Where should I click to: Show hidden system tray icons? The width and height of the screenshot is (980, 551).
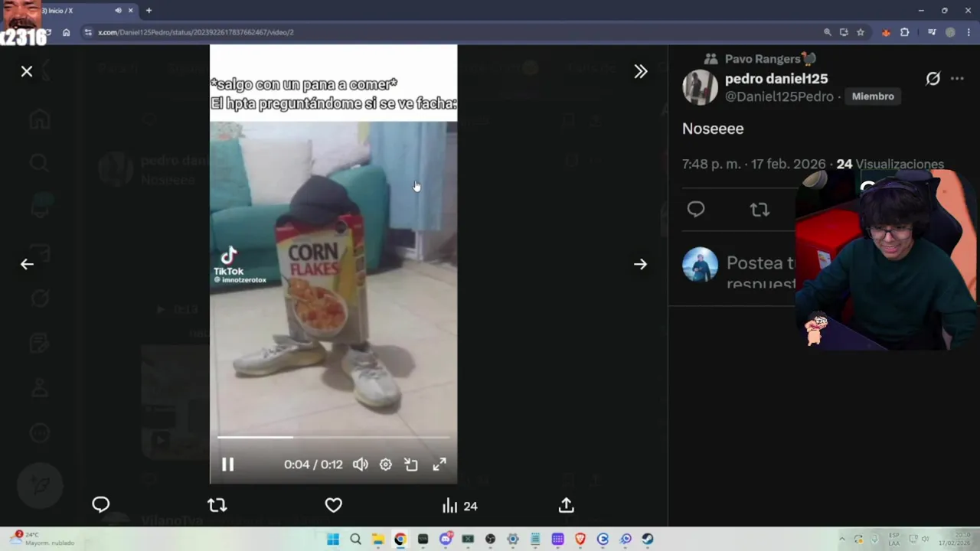point(841,539)
